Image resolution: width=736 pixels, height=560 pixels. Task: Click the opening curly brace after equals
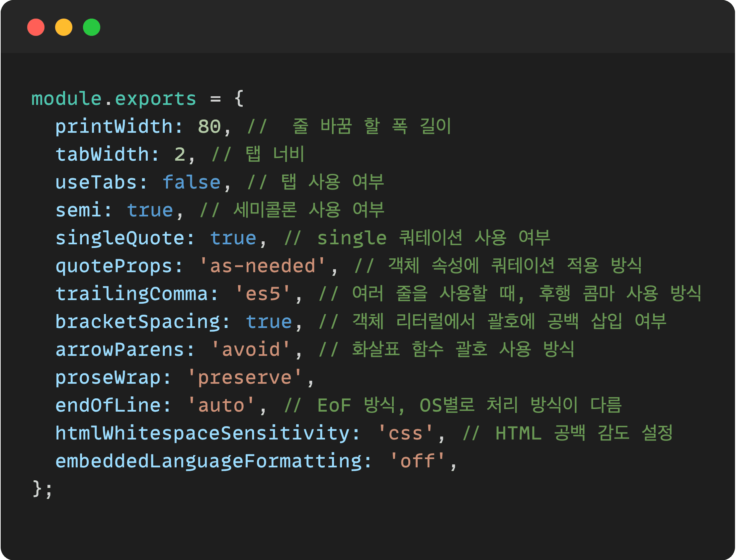coord(239,99)
